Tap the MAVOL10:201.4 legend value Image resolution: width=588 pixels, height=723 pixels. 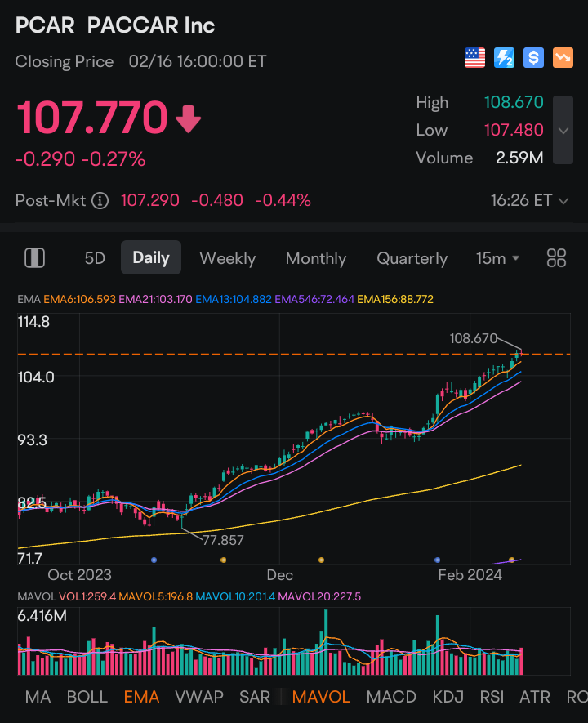click(235, 596)
